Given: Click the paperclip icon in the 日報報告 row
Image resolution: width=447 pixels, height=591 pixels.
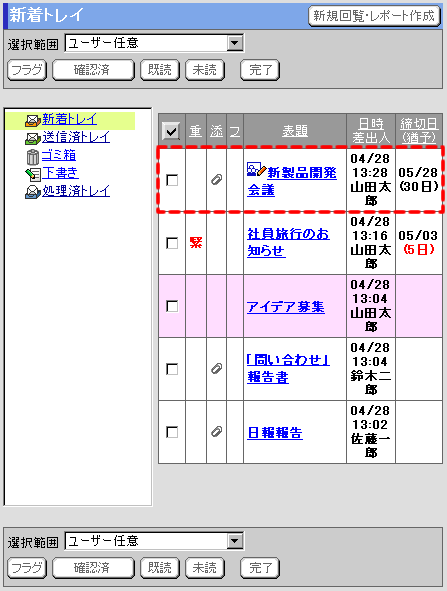Looking at the screenshot, I should click(216, 432).
